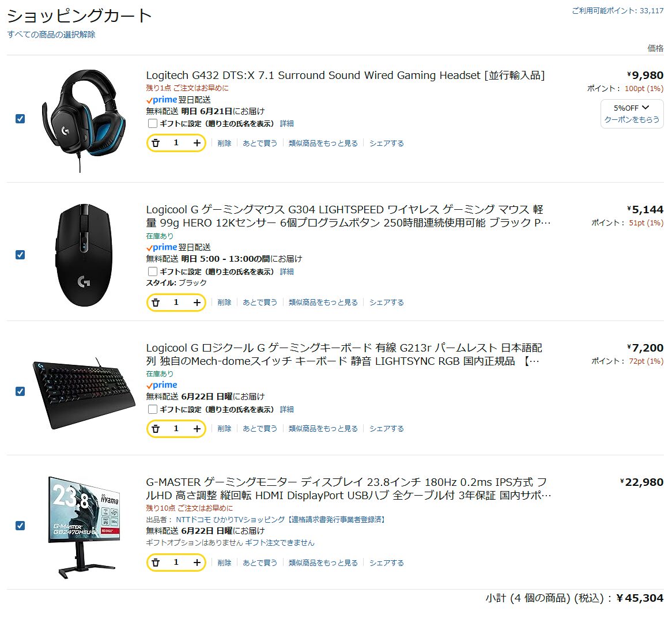
Task: Increase G304 mouse quantity with plus icon
Action: click(x=197, y=303)
